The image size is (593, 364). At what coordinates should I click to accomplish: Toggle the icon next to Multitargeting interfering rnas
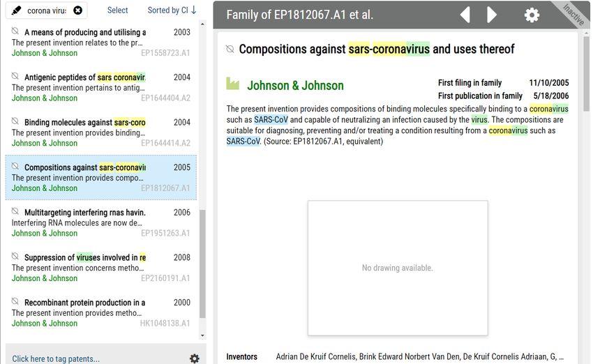(x=15, y=211)
